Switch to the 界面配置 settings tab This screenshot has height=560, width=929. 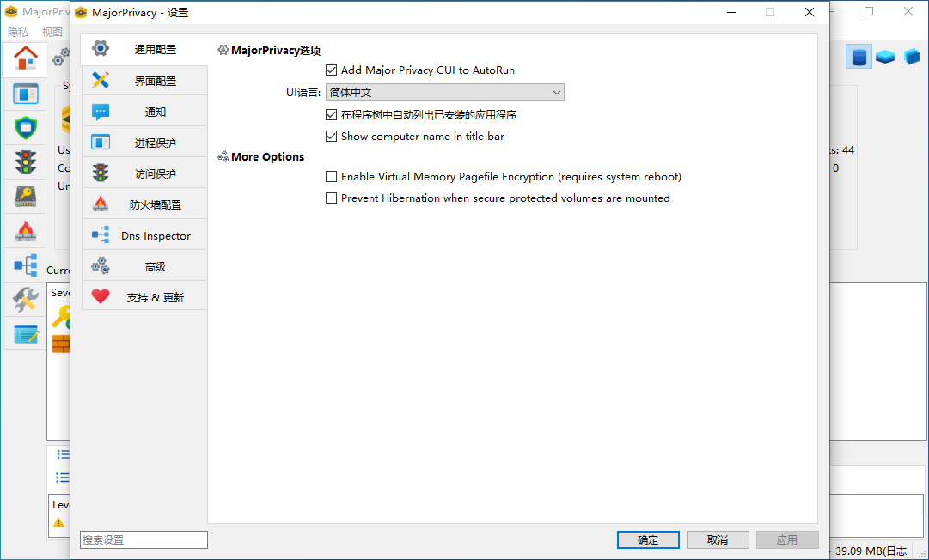144,81
